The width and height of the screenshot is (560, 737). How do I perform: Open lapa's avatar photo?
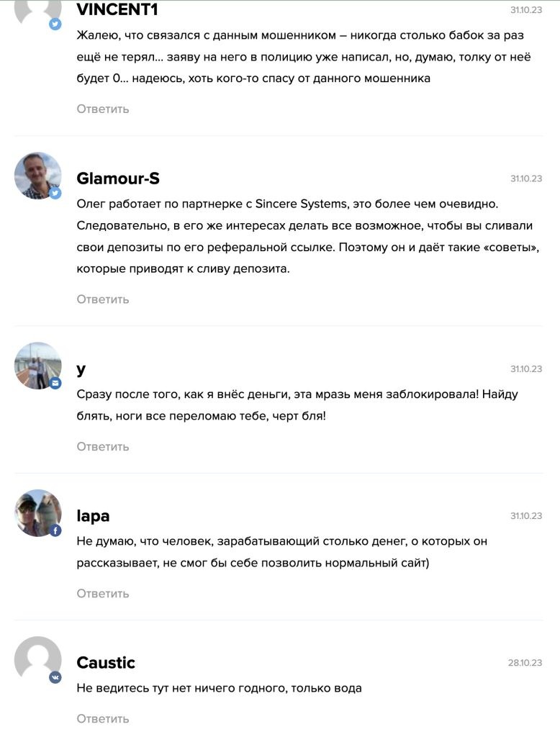[37, 512]
